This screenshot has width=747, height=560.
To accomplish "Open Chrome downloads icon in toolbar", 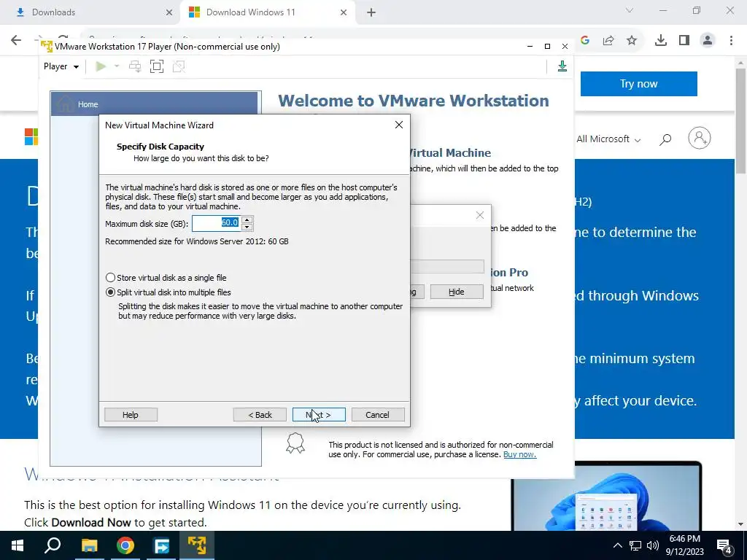I will click(x=660, y=41).
